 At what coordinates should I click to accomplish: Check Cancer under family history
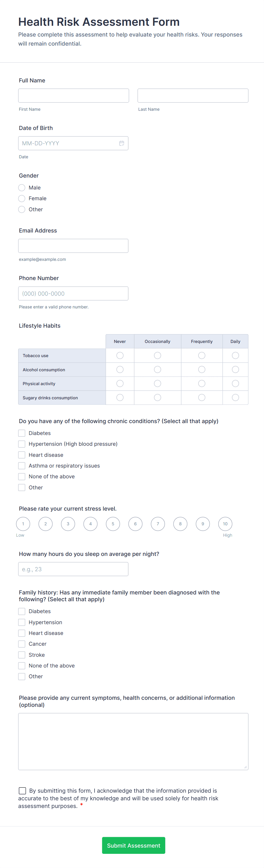[22, 644]
